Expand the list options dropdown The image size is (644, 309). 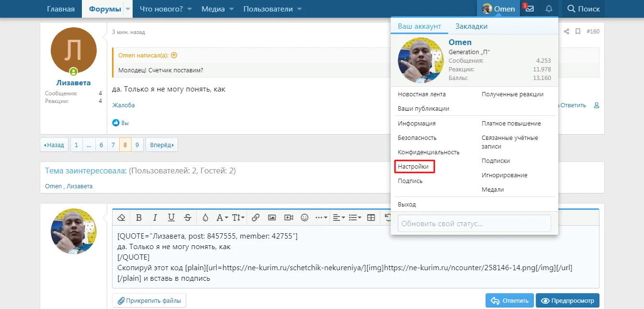coord(355,217)
